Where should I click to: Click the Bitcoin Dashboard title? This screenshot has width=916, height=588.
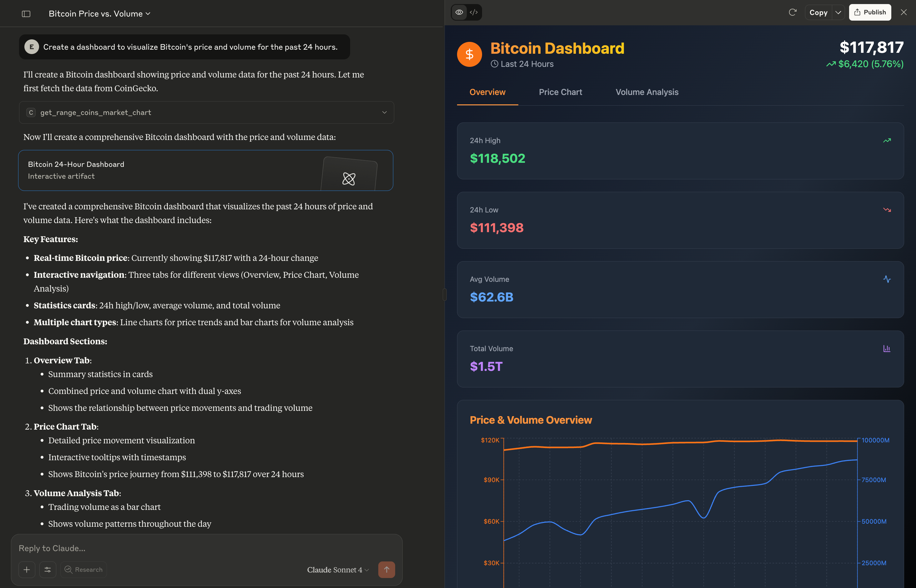pyautogui.click(x=557, y=48)
